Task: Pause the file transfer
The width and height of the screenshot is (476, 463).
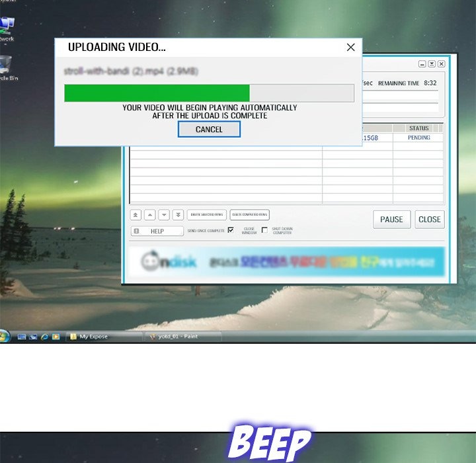Action: [391, 220]
